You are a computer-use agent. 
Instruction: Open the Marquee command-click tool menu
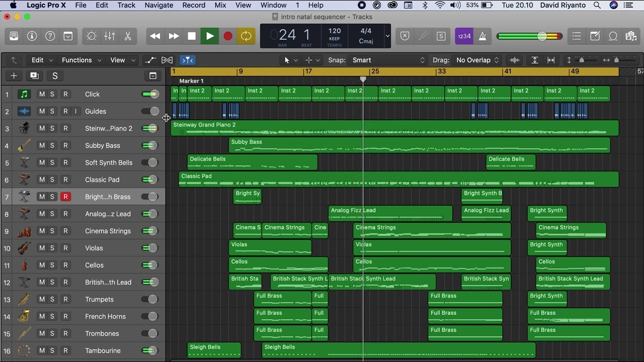312,60
